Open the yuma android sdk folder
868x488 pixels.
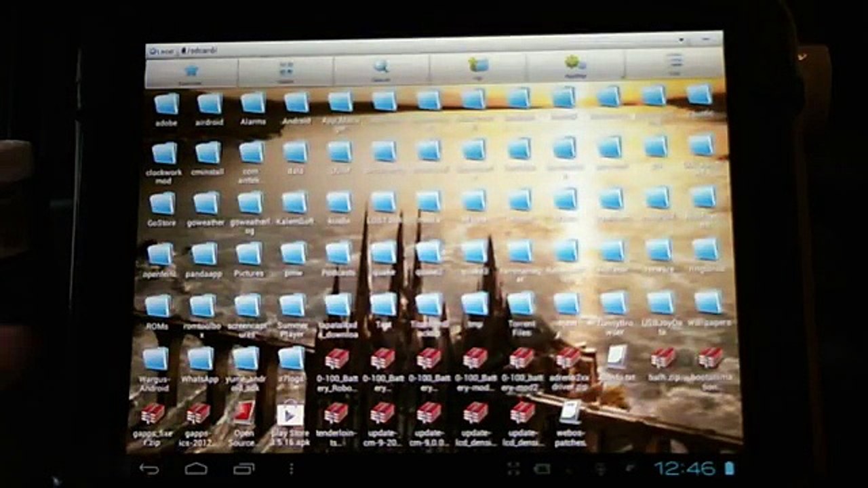click(x=245, y=370)
